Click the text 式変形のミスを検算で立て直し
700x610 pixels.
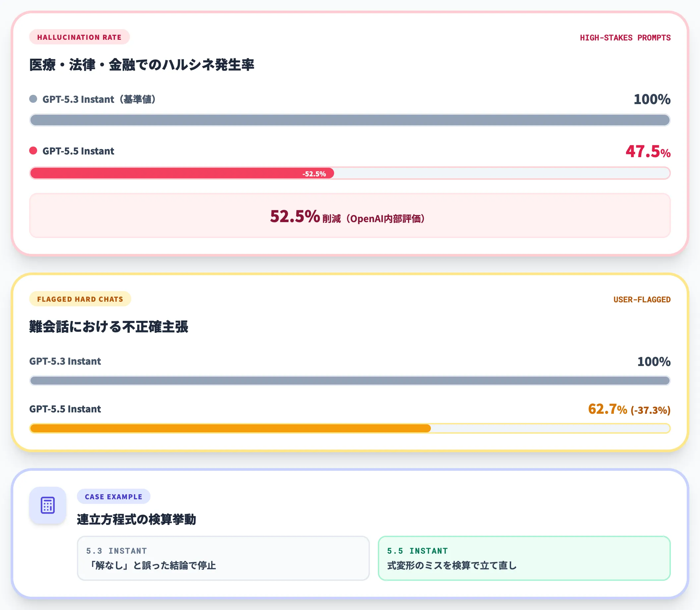point(452,565)
